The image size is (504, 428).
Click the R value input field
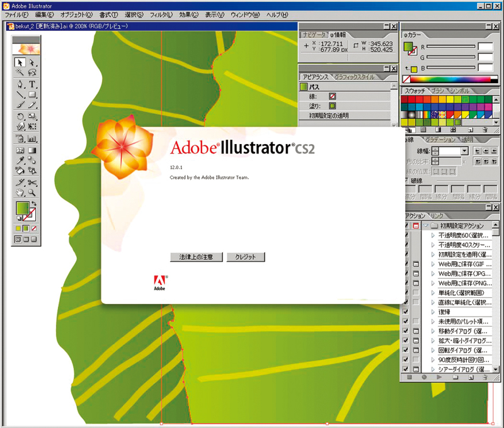[x=485, y=47]
